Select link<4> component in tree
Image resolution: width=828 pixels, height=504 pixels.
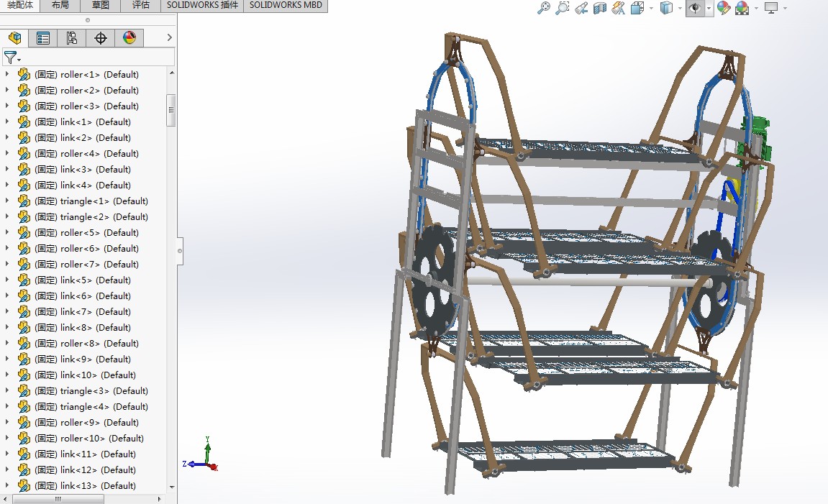[83, 185]
